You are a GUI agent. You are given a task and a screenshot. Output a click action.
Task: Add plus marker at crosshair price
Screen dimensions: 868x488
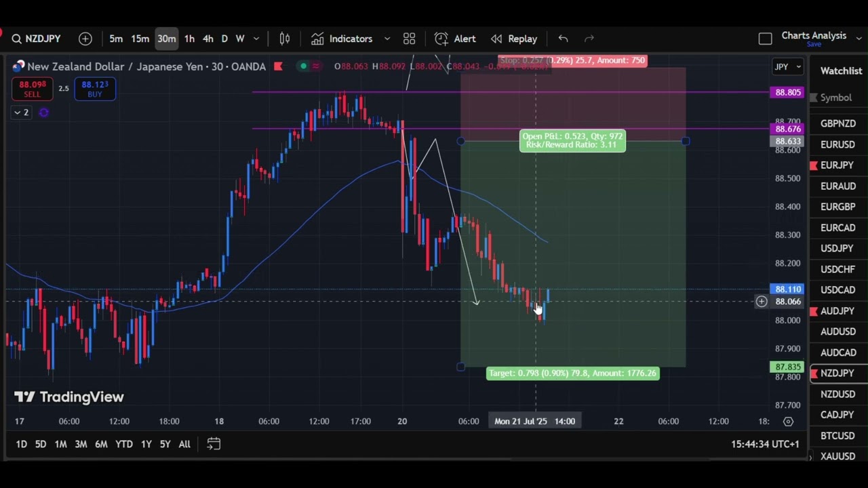click(x=762, y=302)
